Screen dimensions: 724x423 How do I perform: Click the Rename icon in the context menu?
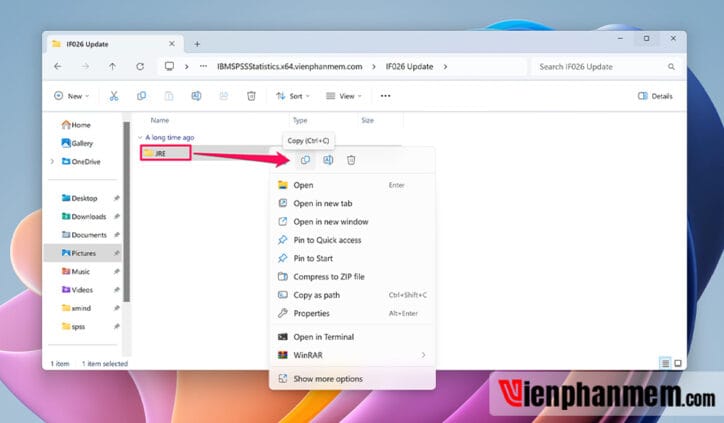pos(328,160)
